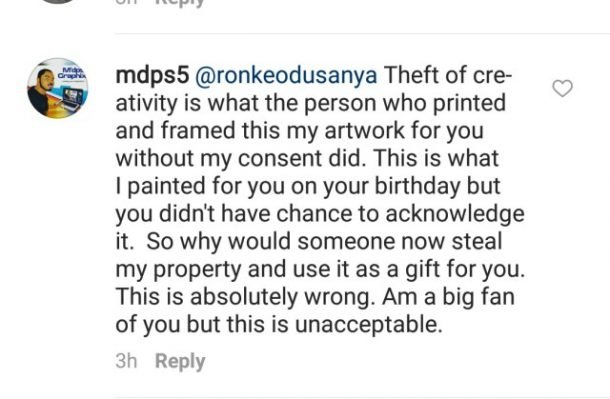Click the phrase "Theft of cre-" in the comment
This screenshot has width=610, height=399.
coord(448,75)
